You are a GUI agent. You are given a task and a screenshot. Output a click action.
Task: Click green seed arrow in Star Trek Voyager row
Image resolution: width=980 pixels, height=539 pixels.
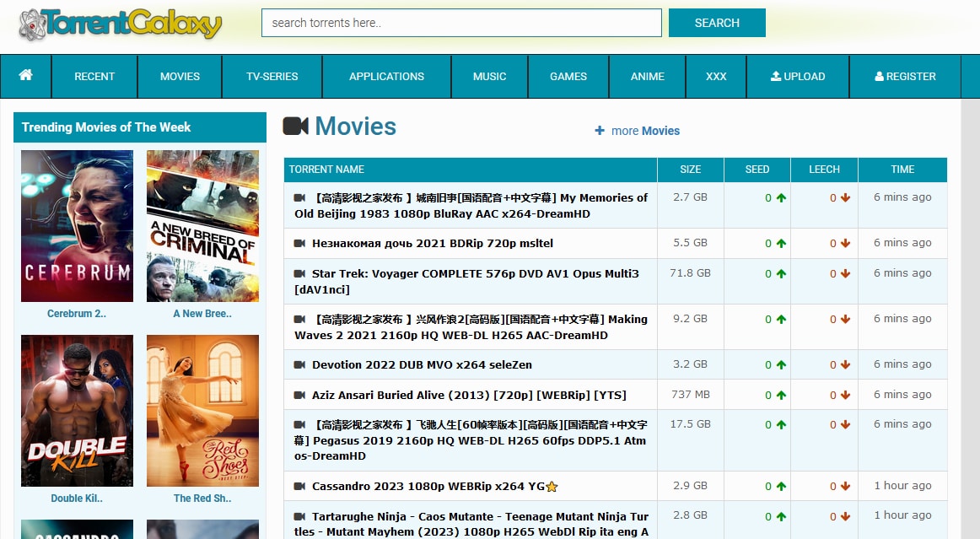781,274
